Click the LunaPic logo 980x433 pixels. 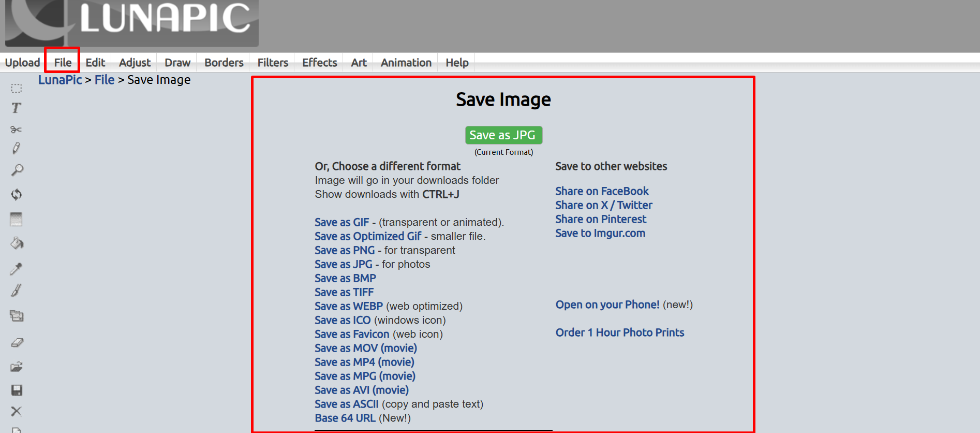132,22
